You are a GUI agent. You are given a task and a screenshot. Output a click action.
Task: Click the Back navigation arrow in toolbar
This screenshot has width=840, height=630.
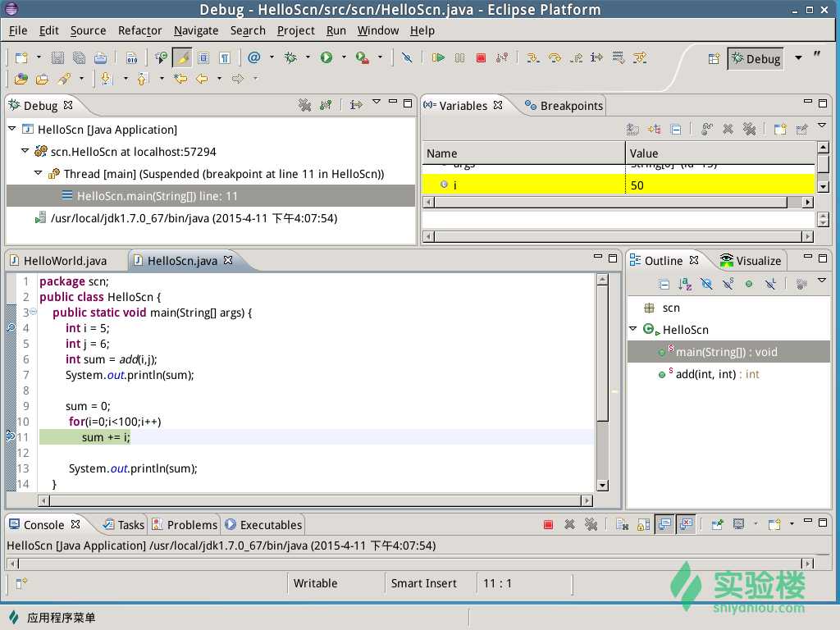(202, 79)
